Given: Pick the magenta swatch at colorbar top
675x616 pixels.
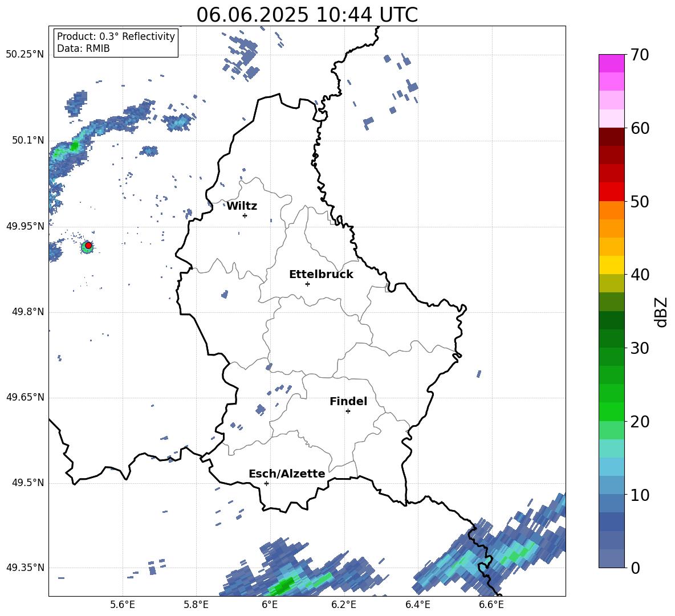Looking at the screenshot, I should coord(611,63).
